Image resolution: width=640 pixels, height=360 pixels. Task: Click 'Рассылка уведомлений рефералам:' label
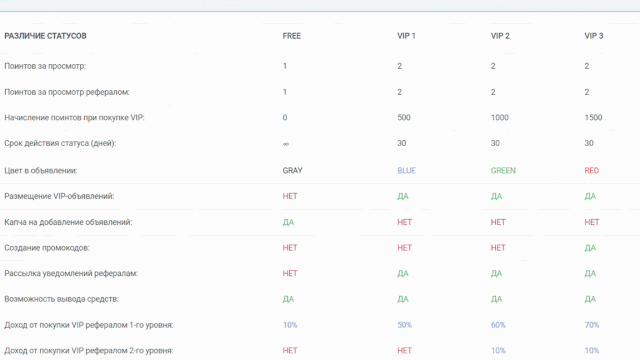pos(71,273)
